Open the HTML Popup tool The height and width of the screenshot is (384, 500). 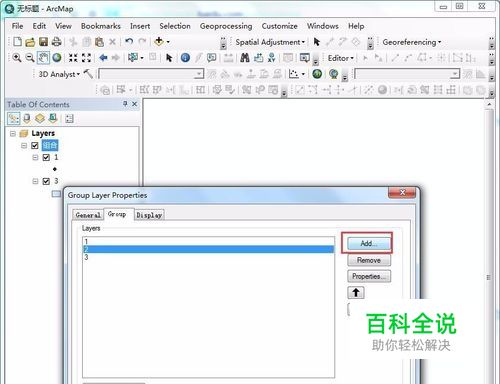pyautogui.click(x=212, y=58)
